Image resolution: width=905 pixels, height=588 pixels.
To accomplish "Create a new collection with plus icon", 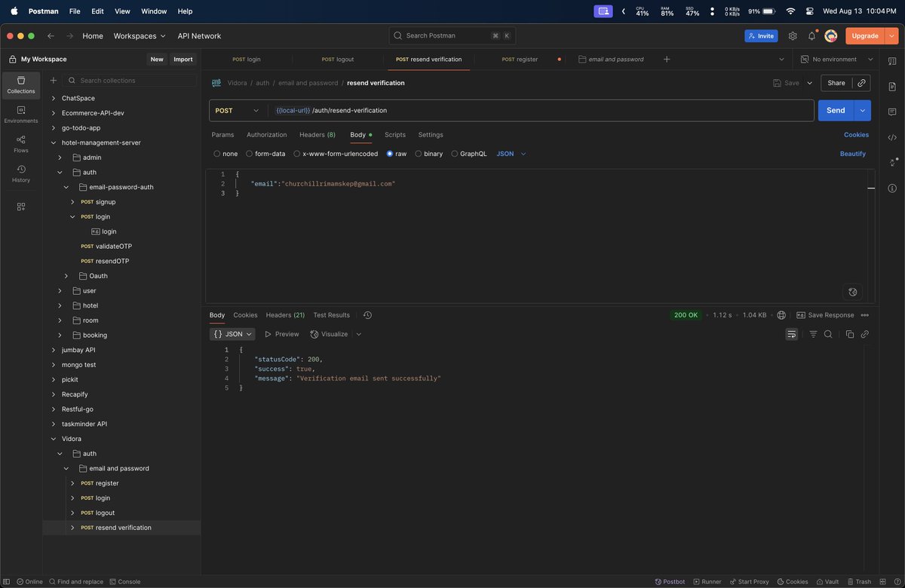I will pyautogui.click(x=53, y=80).
